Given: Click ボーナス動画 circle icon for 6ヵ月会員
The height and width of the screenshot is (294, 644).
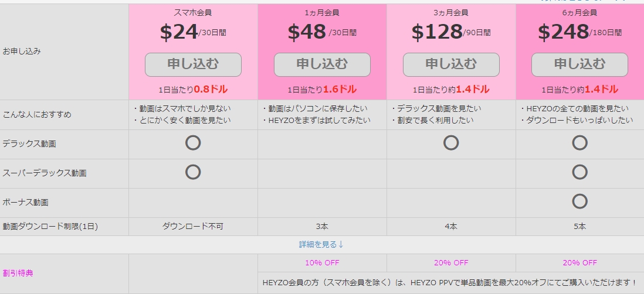Looking at the screenshot, I should 579,201.
